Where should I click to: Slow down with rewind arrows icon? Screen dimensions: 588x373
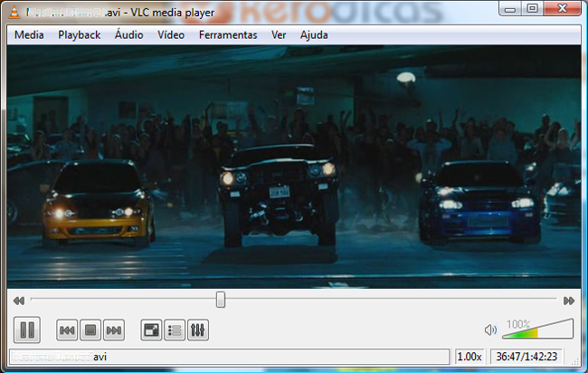point(19,301)
